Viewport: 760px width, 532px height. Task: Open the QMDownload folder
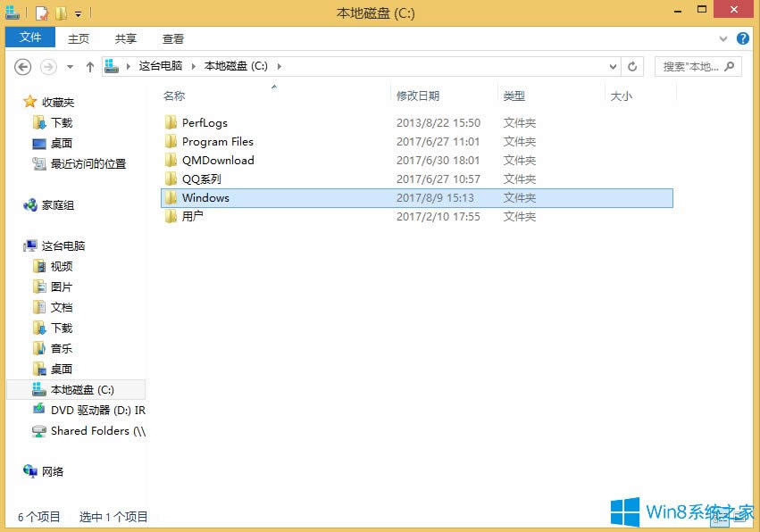(x=217, y=160)
